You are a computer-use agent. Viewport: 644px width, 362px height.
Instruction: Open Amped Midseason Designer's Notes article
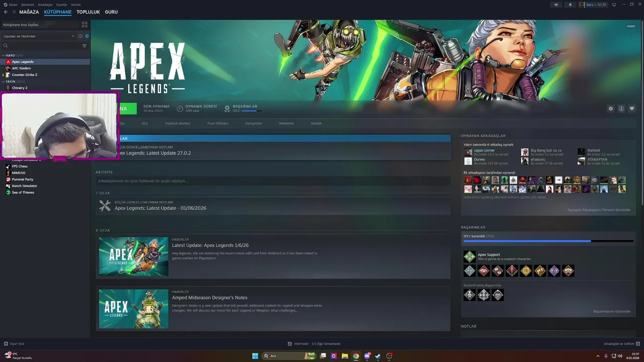coord(209,298)
